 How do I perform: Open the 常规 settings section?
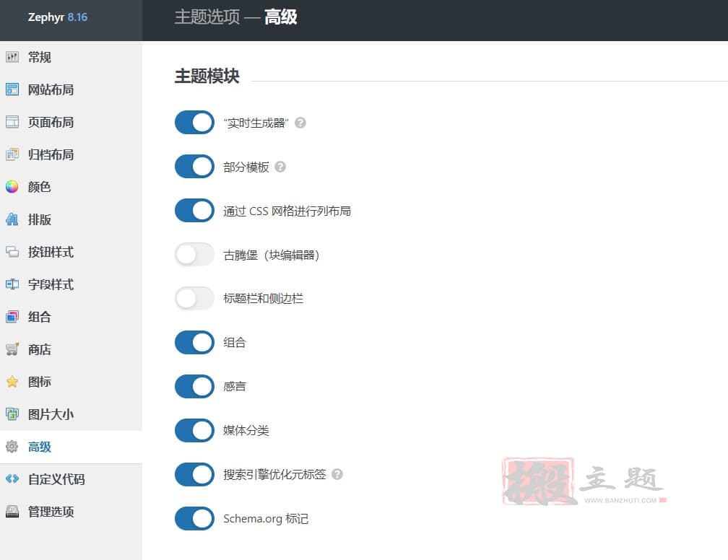click(x=71, y=57)
